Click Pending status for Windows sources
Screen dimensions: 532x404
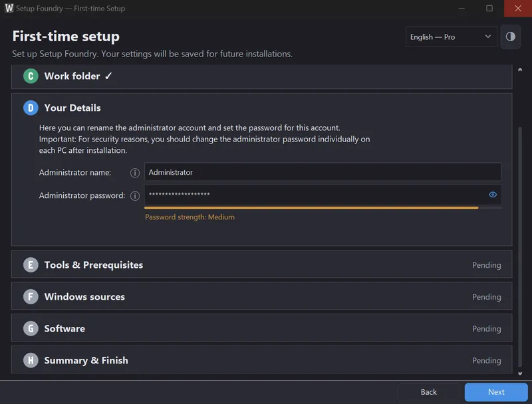coord(487,297)
